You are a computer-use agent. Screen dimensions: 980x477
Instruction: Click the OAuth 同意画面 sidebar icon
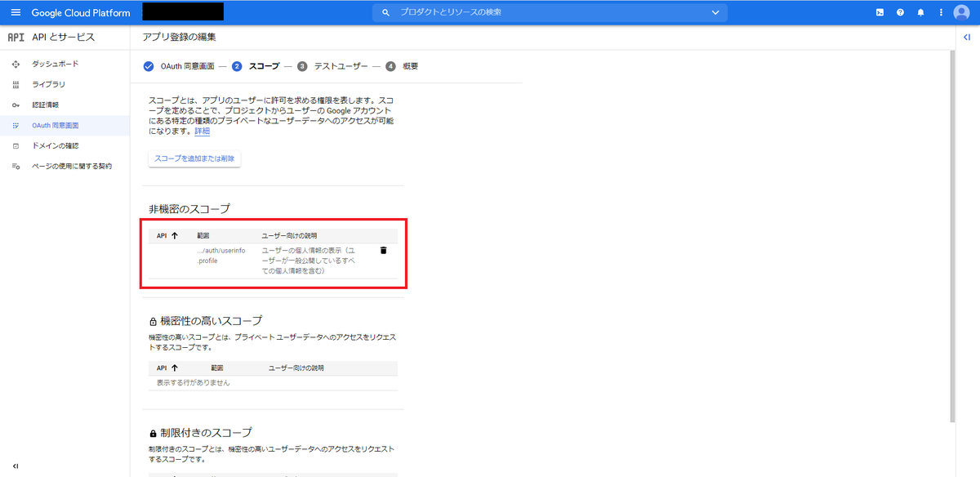point(16,125)
